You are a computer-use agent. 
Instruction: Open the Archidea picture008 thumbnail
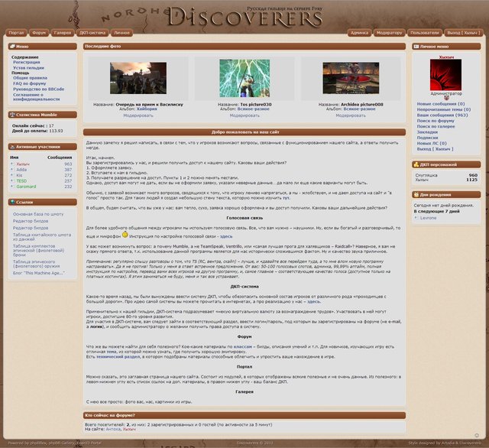pos(351,78)
